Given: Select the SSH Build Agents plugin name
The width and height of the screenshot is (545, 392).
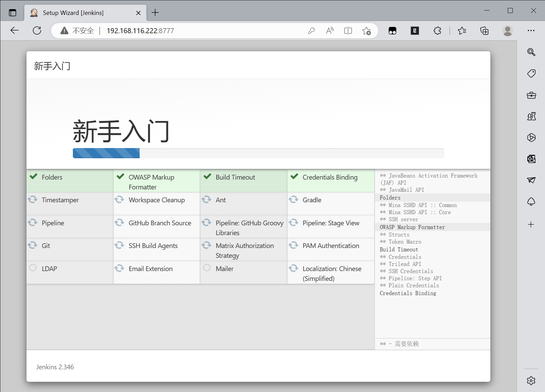Looking at the screenshot, I should pyautogui.click(x=153, y=246).
